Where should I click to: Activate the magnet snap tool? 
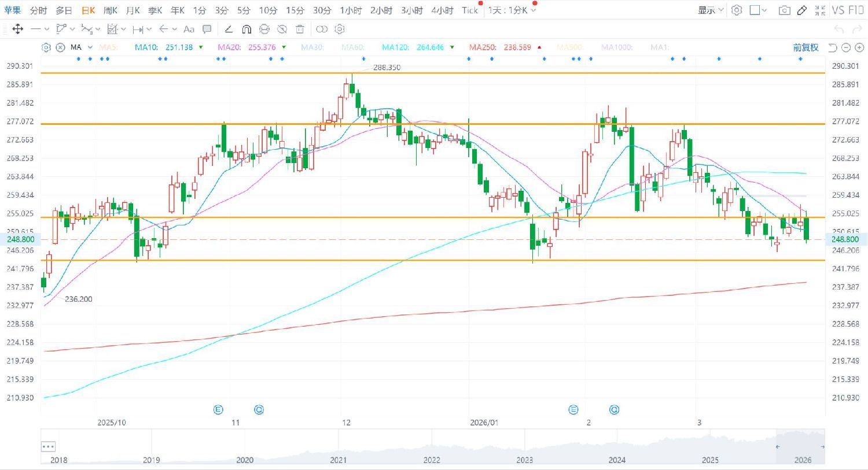247,29
